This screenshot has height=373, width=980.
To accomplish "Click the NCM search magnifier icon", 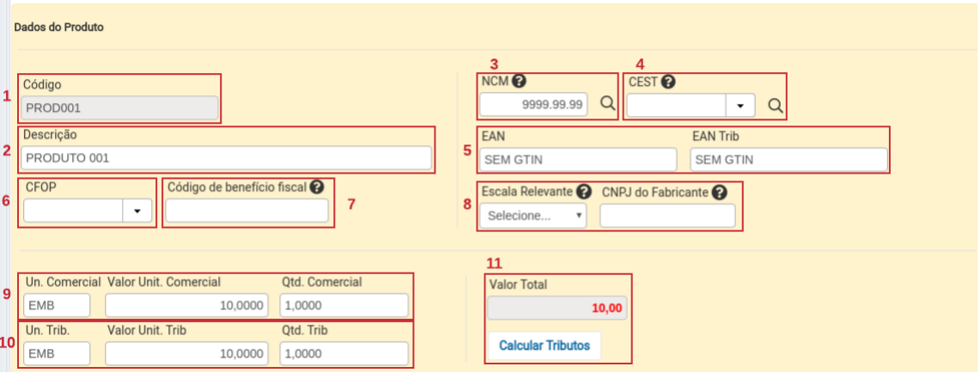I will (607, 104).
